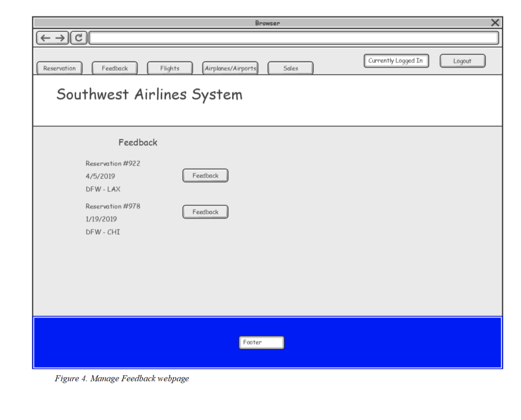Image resolution: width=521 pixels, height=420 pixels.
Task: Click the Feedback page heading
Action: coord(138,142)
